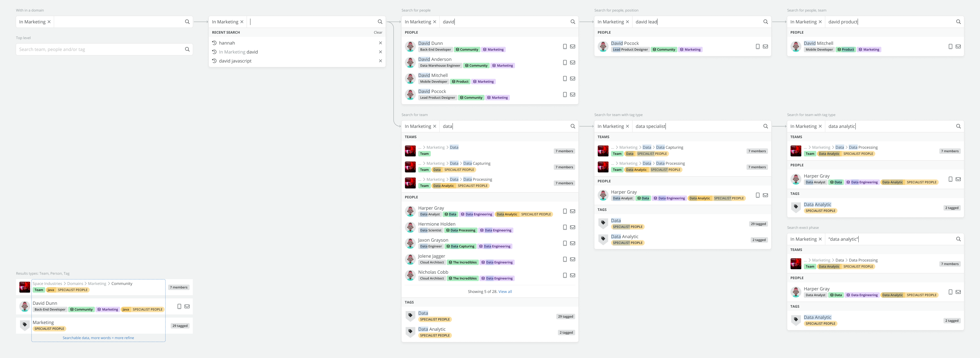
Task: Open the Marketing tag icon result with 29 tagged
Action: click(25, 325)
